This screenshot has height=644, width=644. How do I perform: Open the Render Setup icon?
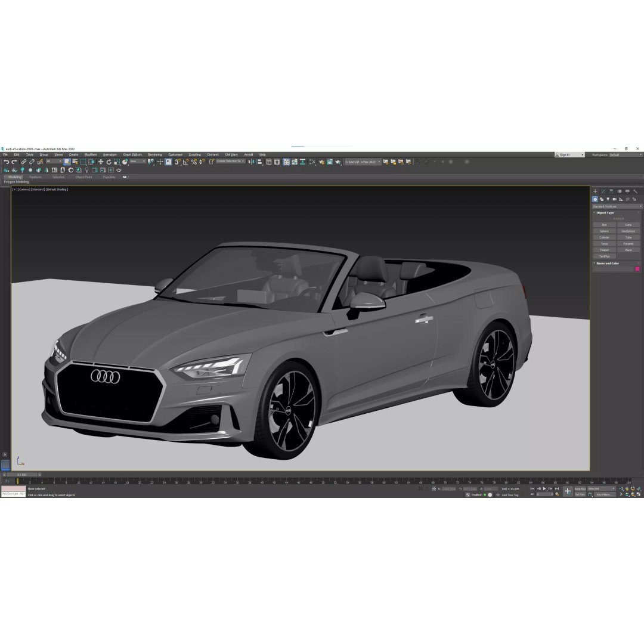pos(321,162)
